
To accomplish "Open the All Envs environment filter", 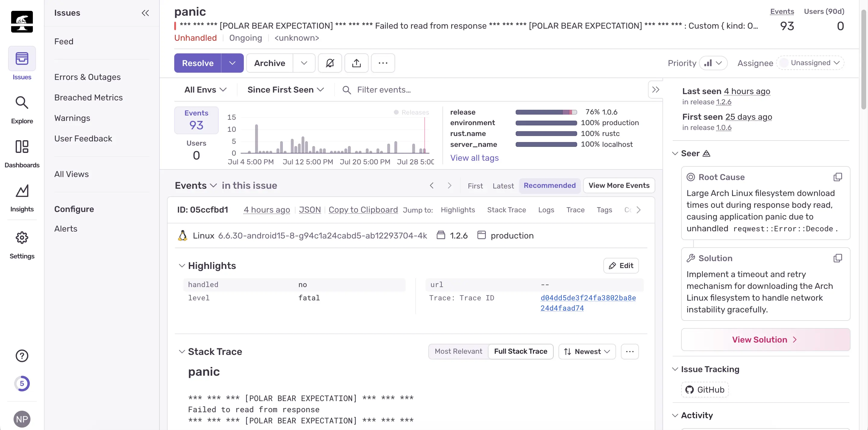I will pos(205,90).
